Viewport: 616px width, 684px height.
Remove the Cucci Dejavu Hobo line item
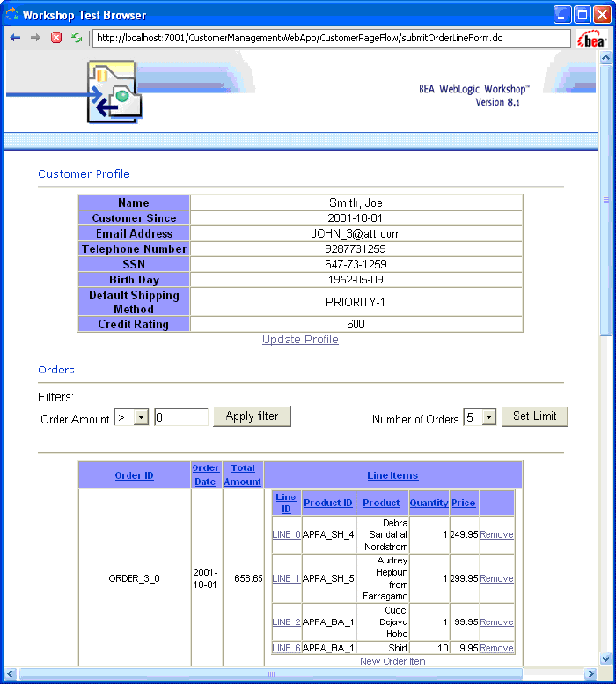point(496,622)
